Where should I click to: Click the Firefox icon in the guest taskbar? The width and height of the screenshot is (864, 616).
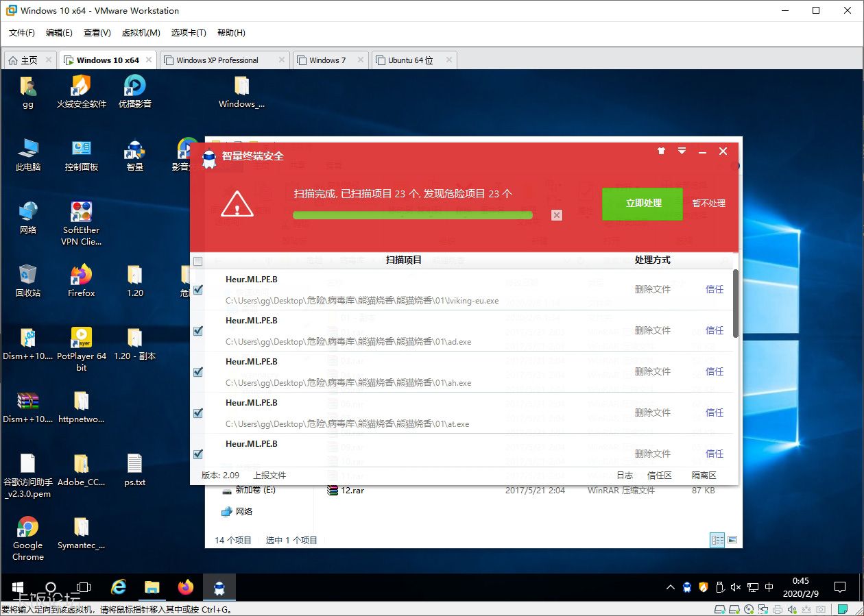click(x=186, y=587)
